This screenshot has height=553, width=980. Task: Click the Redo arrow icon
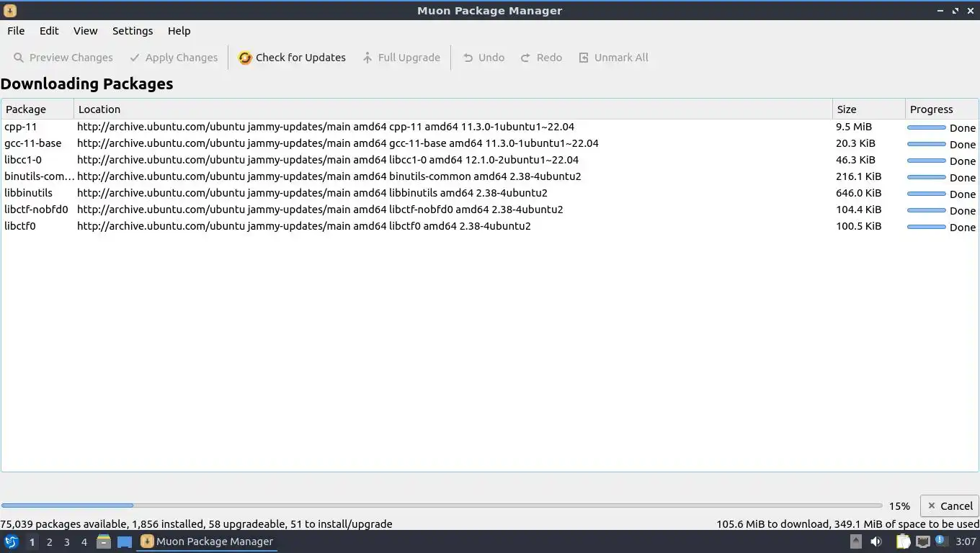tap(525, 58)
